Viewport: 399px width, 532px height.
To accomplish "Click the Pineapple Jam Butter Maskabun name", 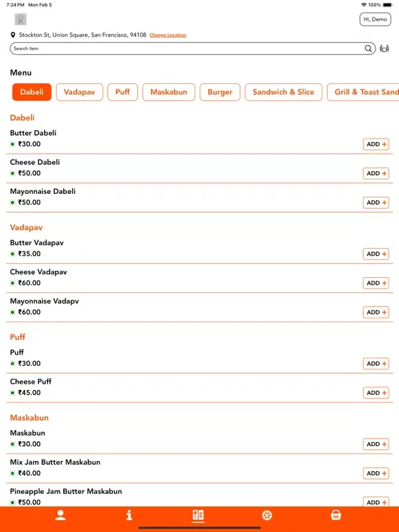I will (66, 491).
